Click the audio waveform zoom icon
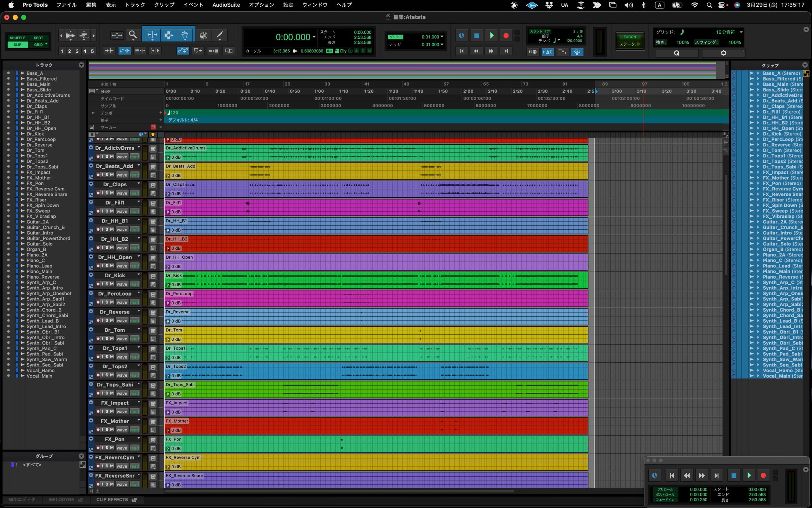This screenshot has width=812, height=508. [x=70, y=35]
